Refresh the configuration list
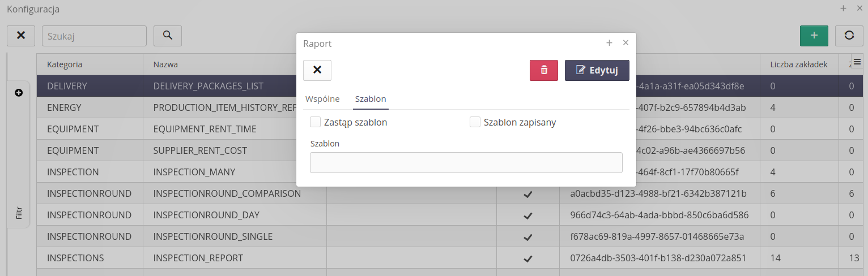The height and width of the screenshot is (276, 868). (x=849, y=35)
